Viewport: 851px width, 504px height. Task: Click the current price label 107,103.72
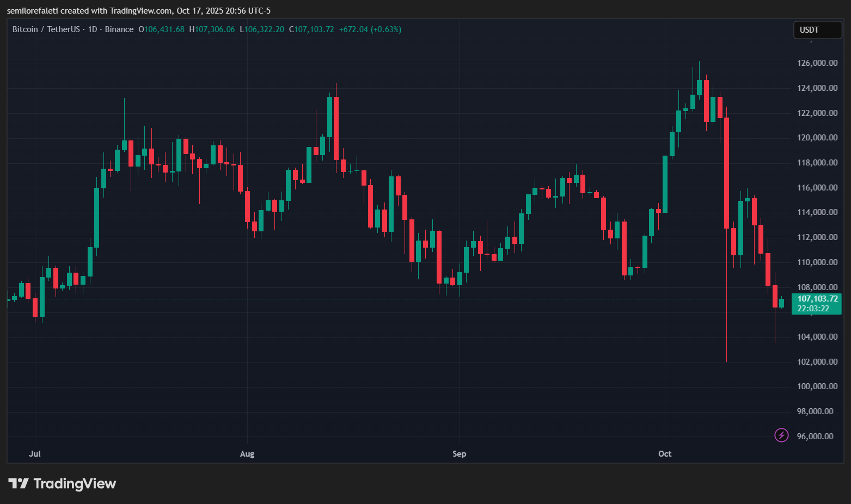pos(818,299)
